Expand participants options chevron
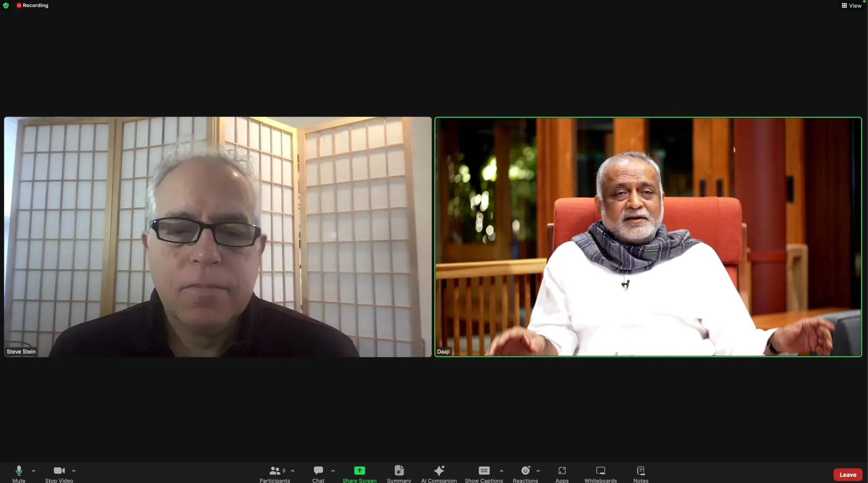This screenshot has width=868, height=483. 293,471
